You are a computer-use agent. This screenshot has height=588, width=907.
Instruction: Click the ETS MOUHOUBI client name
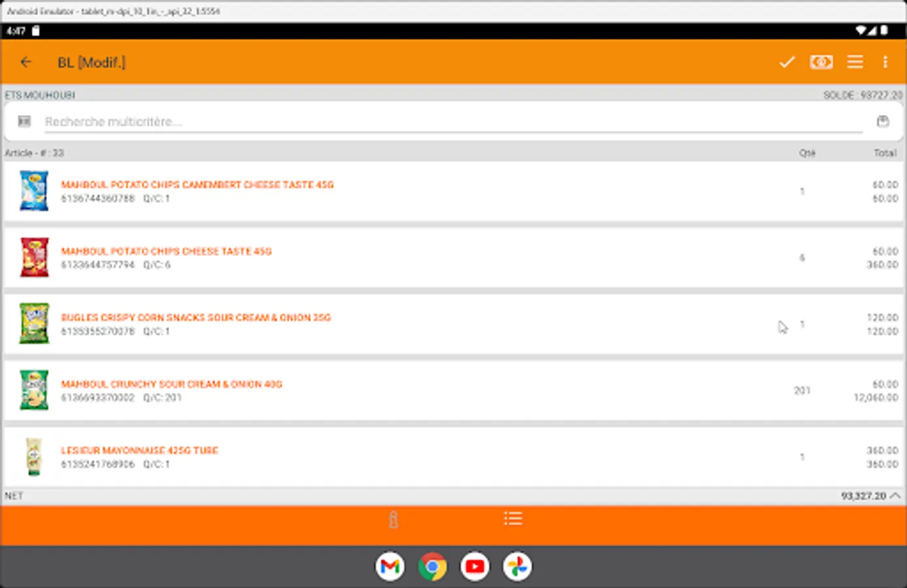[40, 95]
